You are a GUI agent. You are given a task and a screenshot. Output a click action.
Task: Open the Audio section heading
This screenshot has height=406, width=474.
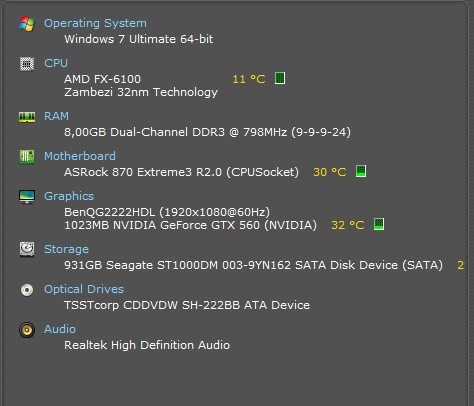coord(60,329)
